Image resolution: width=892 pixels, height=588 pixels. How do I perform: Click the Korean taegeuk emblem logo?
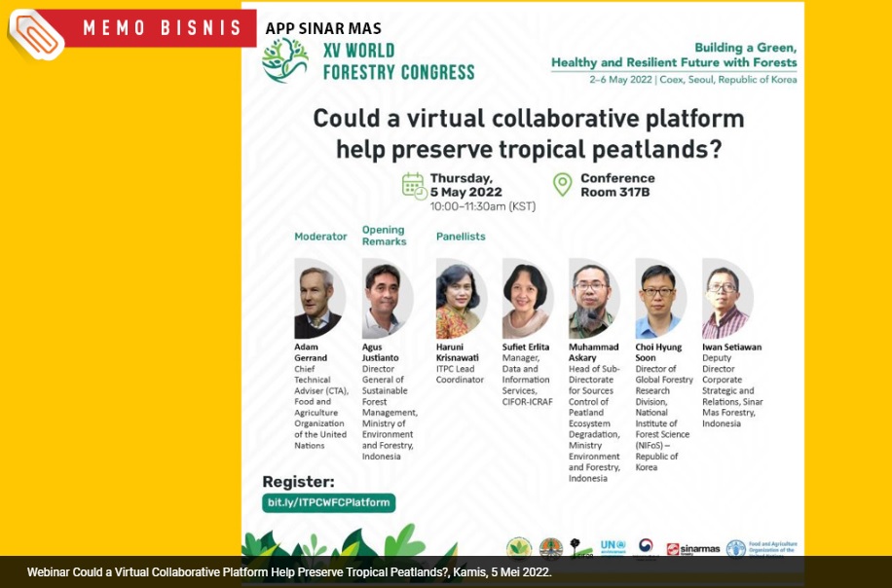tap(646, 548)
